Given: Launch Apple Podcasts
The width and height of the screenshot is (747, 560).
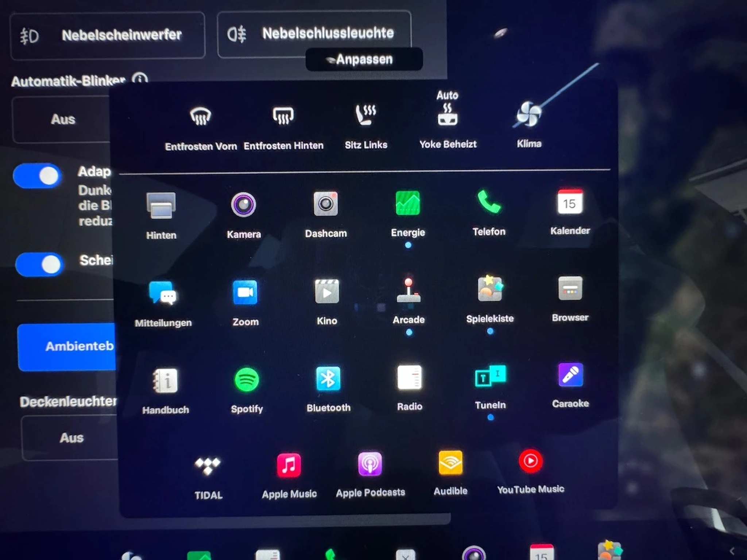Looking at the screenshot, I should (370, 466).
